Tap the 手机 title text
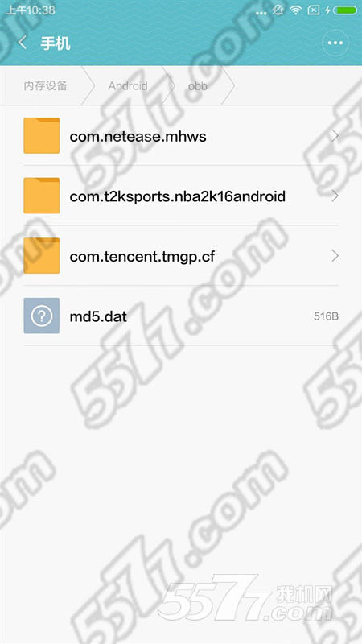Image resolution: width=362 pixels, height=644 pixels. coord(56,43)
